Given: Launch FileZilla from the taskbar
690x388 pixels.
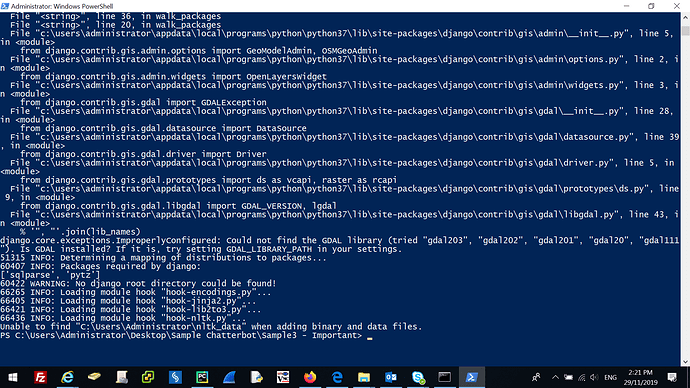Looking at the screenshot, I should [40, 377].
